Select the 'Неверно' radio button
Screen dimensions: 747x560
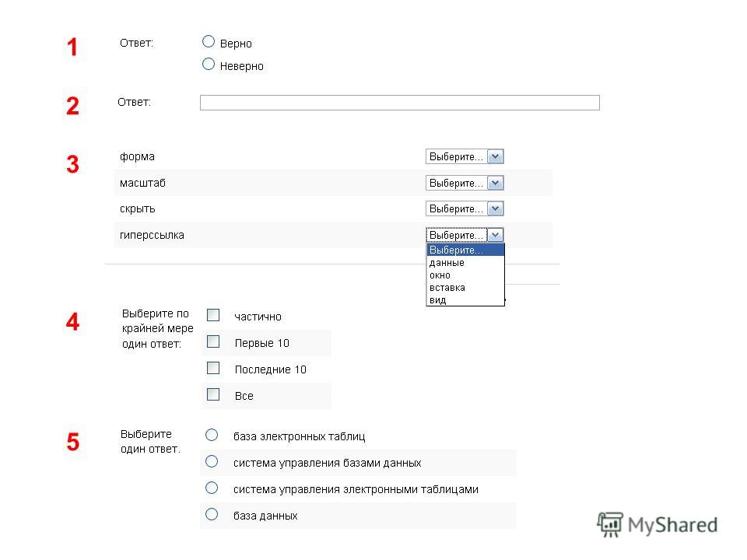(x=209, y=65)
